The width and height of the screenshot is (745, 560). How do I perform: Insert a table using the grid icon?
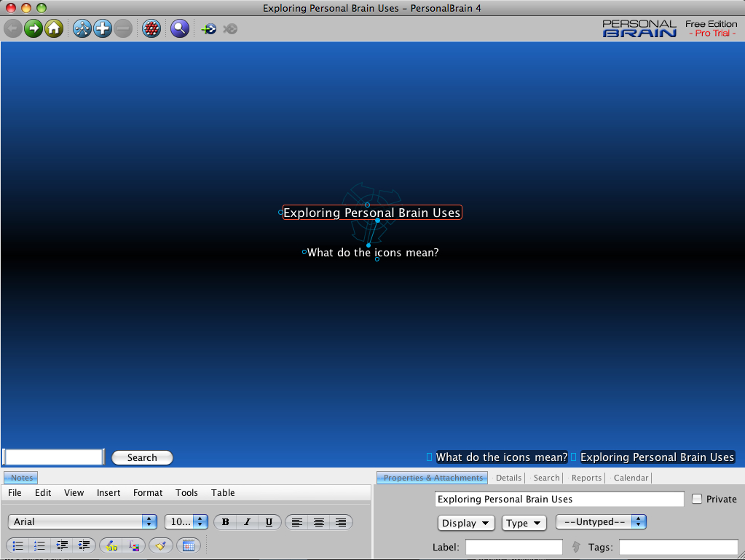pos(188,545)
